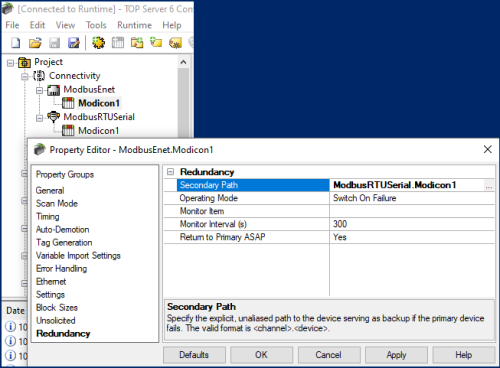Click device icon of Modicon1 under ModbusRTUSerial
Image resolution: width=500 pixels, height=368 pixels.
pos(68,130)
